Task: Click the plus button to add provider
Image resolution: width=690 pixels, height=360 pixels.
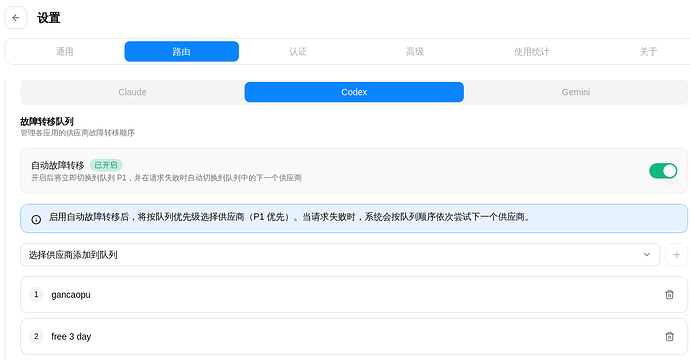Action: coord(676,254)
